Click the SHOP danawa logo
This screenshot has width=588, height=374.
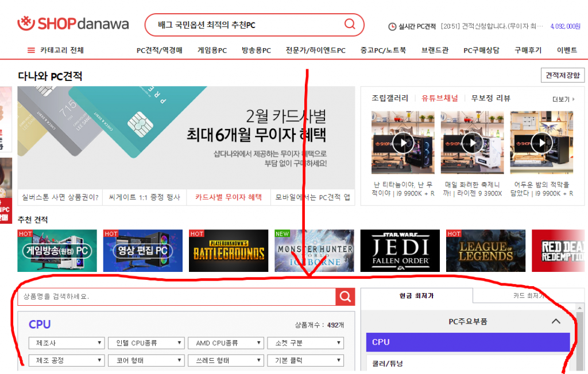coord(73,24)
